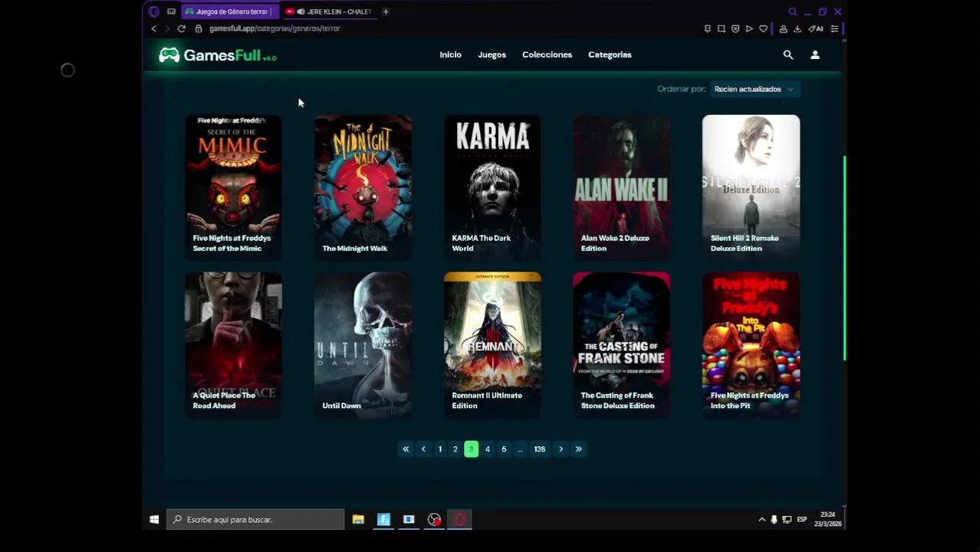Screen dimensions: 980x552
Task: Open the Opera GX taskbar icon
Action: point(459,520)
